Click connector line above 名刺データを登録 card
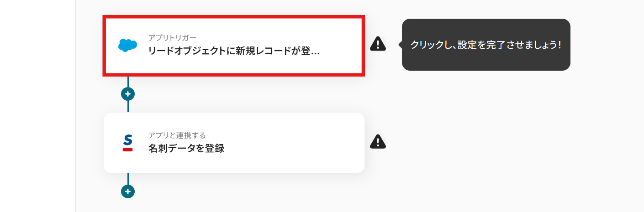Image resolution: width=644 pixels, height=212 pixels. click(128, 107)
